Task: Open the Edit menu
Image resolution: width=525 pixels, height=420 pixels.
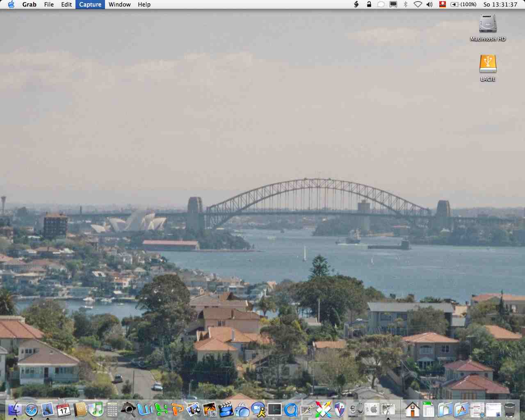Action: 66,5
